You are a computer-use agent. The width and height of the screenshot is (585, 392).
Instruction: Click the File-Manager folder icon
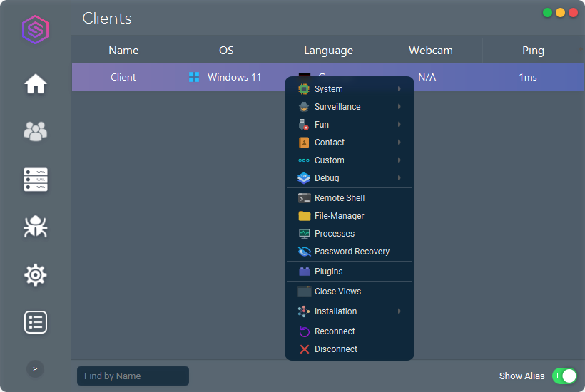click(304, 216)
